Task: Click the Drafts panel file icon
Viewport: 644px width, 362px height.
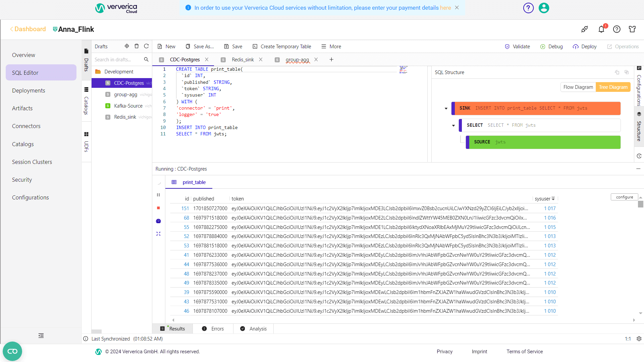Action: point(86,51)
